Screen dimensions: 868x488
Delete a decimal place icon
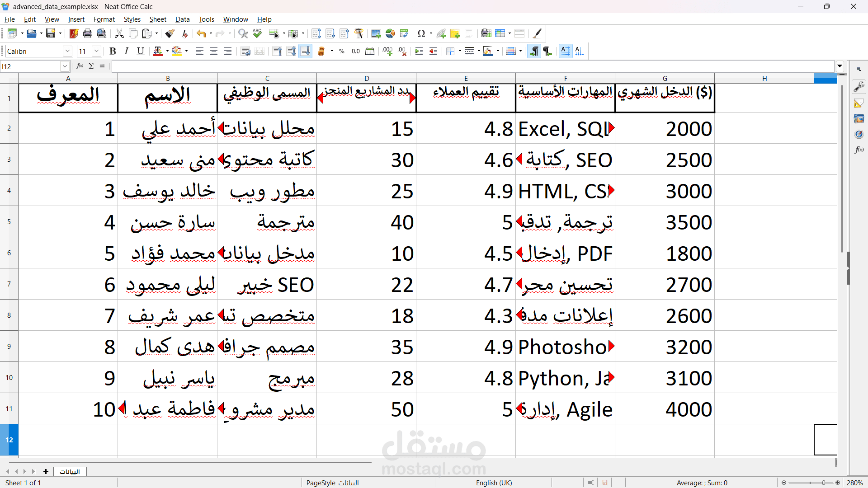click(402, 51)
